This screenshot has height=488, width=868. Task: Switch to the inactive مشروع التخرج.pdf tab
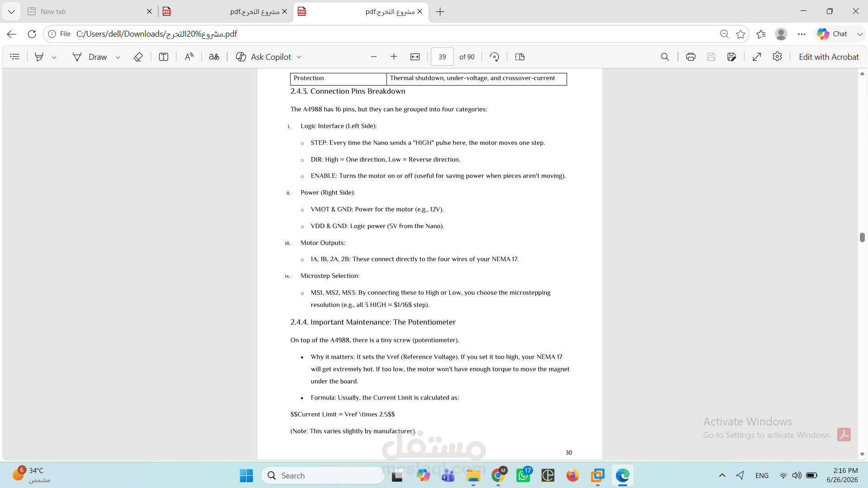[x=225, y=12]
